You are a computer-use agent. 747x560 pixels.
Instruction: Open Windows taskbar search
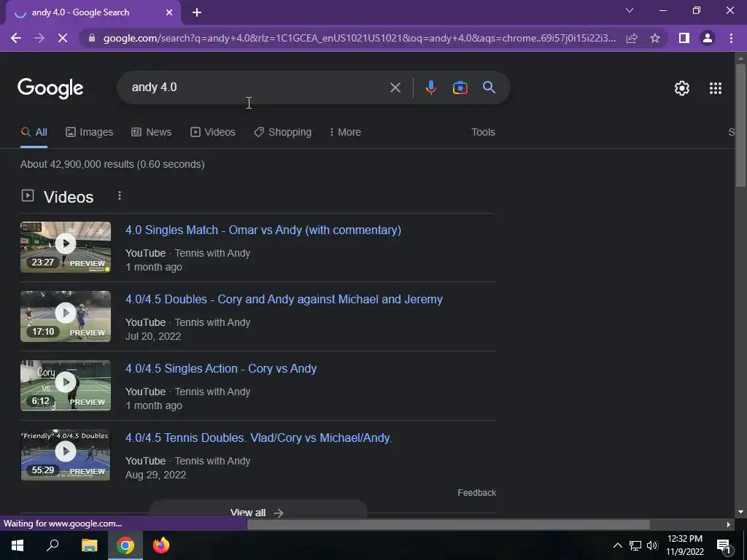click(53, 545)
